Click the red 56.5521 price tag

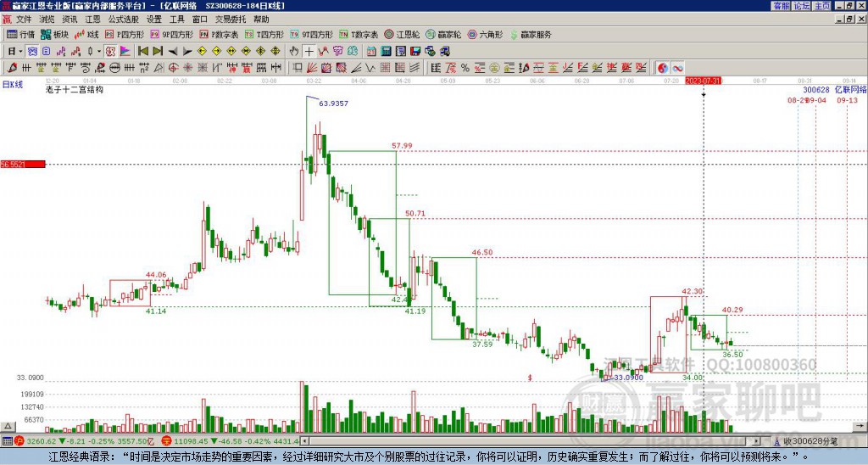[x=23, y=165]
